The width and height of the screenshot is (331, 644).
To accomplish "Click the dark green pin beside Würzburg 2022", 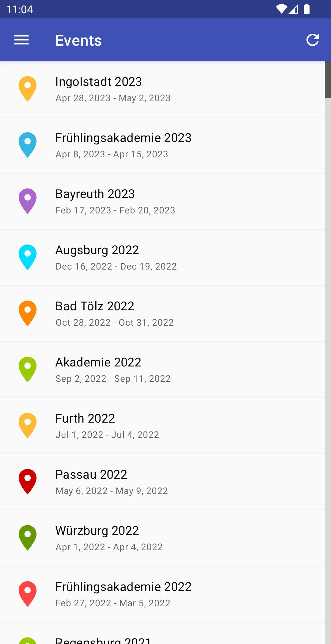I will point(28,538).
